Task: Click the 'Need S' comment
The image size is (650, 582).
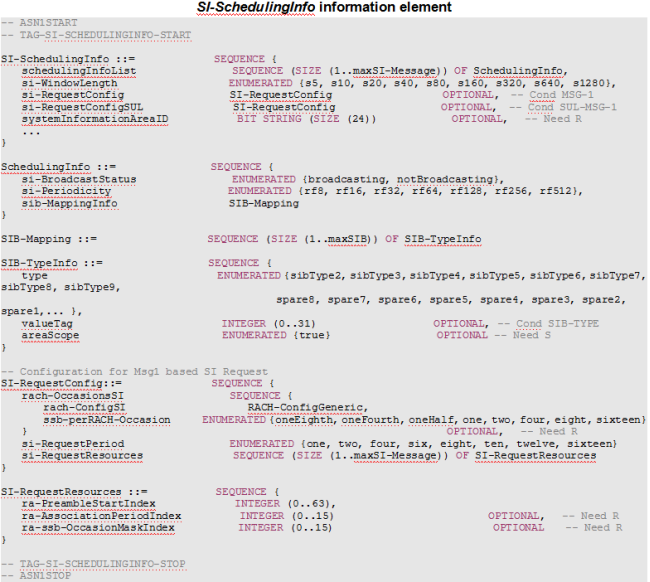Action: point(531,335)
